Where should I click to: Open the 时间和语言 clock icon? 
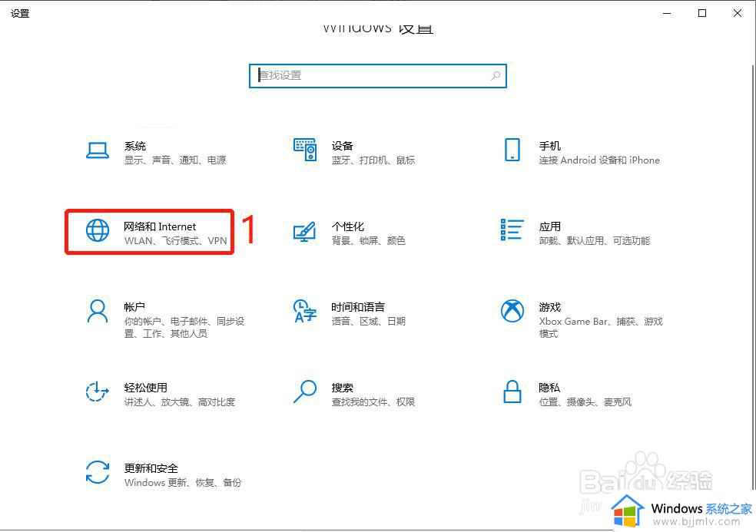(x=305, y=311)
